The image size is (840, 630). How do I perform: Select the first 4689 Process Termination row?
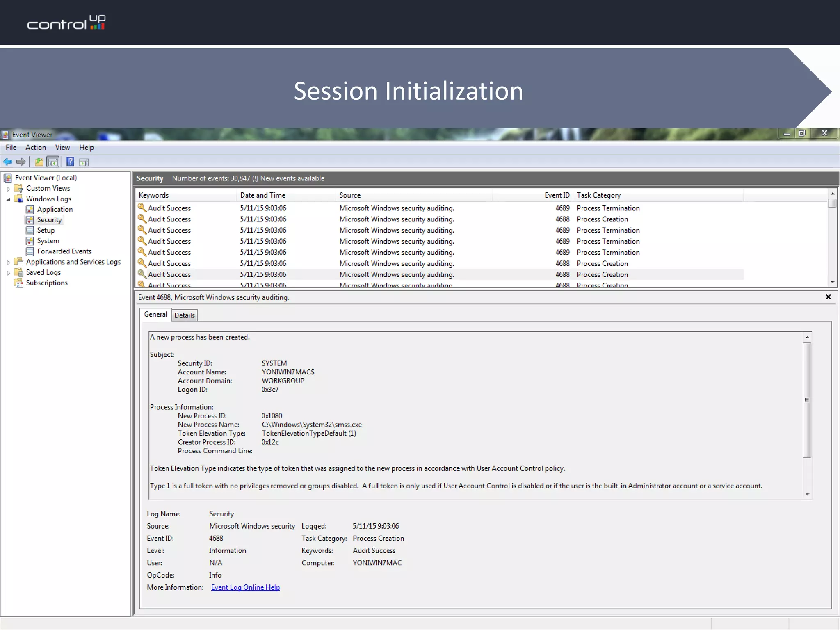coord(440,208)
